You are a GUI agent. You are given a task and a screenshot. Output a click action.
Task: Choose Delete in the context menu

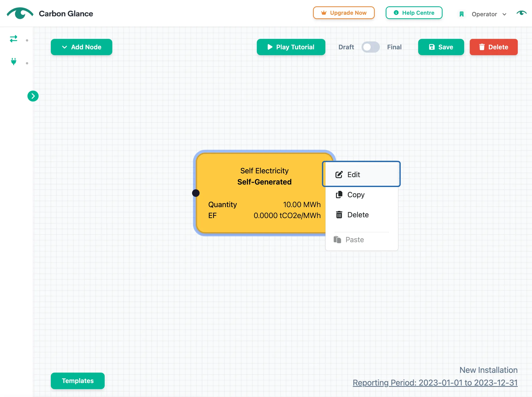[362, 215]
